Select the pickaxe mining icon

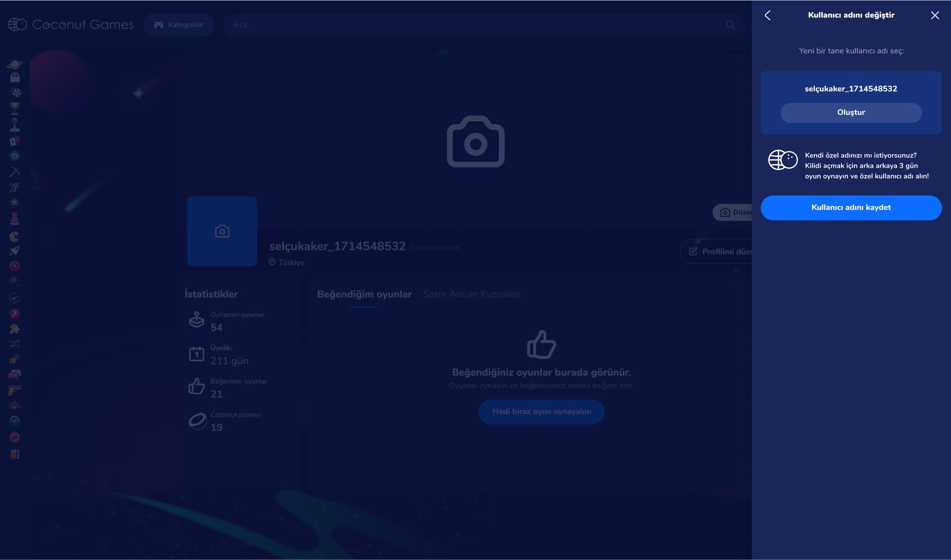pos(15,172)
